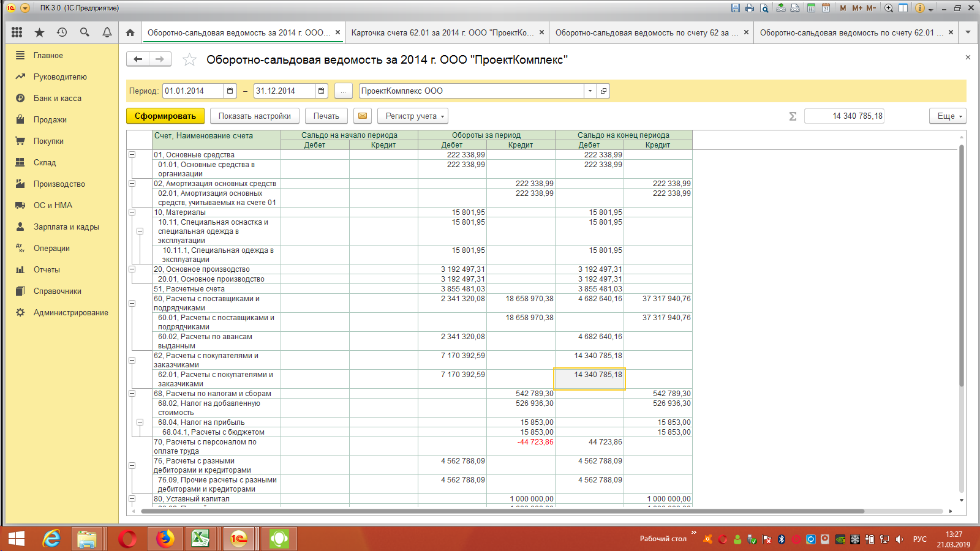980x551 pixels.
Task: Open the notifications bell icon
Action: (x=107, y=32)
